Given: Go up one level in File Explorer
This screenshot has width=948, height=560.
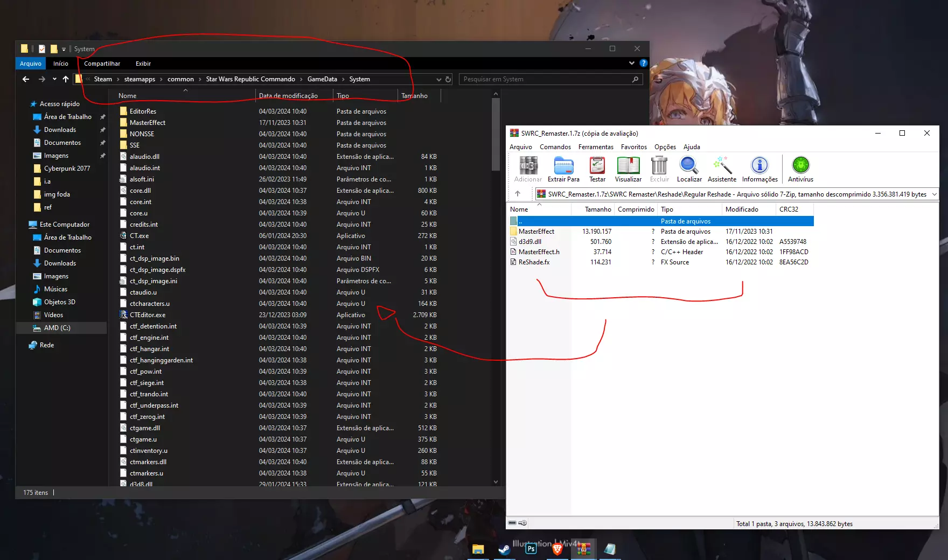Looking at the screenshot, I should [x=66, y=79].
